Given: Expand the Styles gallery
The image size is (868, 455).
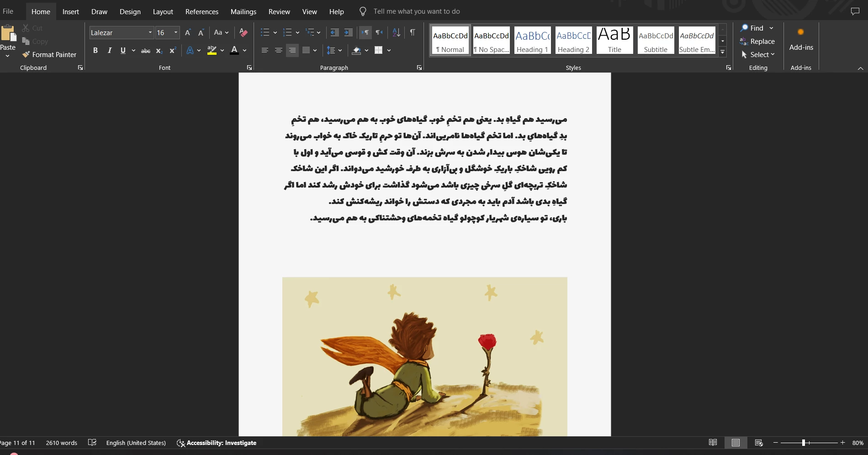Looking at the screenshot, I should (723, 52).
